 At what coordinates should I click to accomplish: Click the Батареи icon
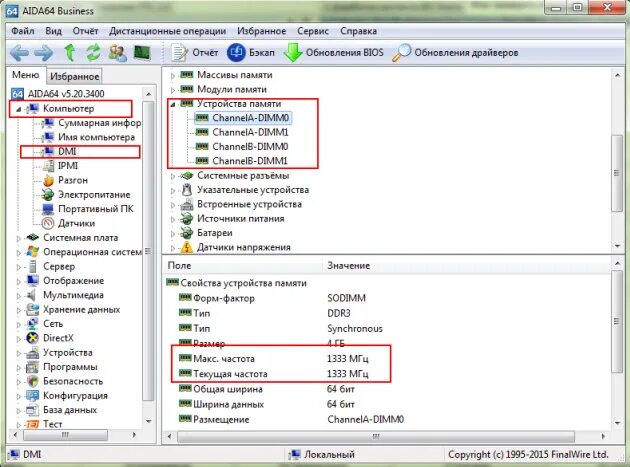click(x=186, y=233)
